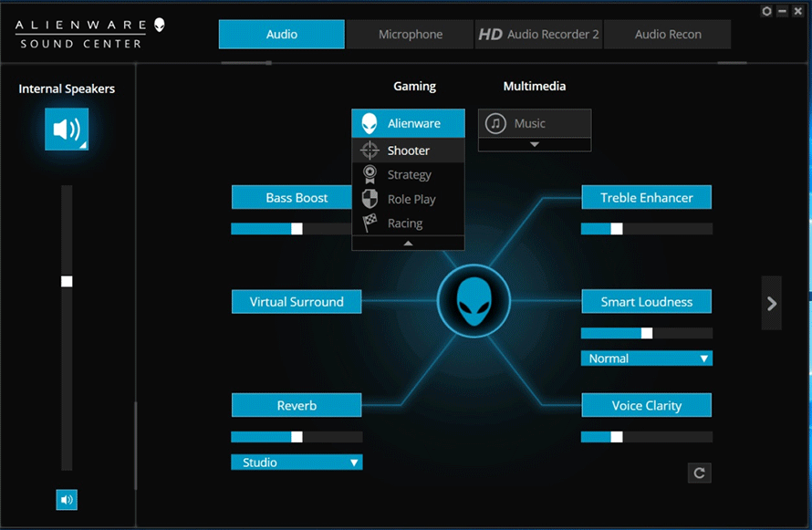Open the Audio Recon tab
This screenshot has width=812, height=530.
pyautogui.click(x=668, y=34)
